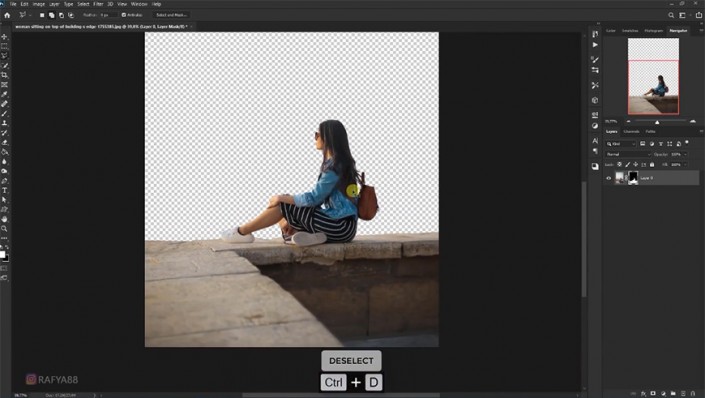Switch to the Channels tab
The image size is (705, 398).
tap(631, 131)
